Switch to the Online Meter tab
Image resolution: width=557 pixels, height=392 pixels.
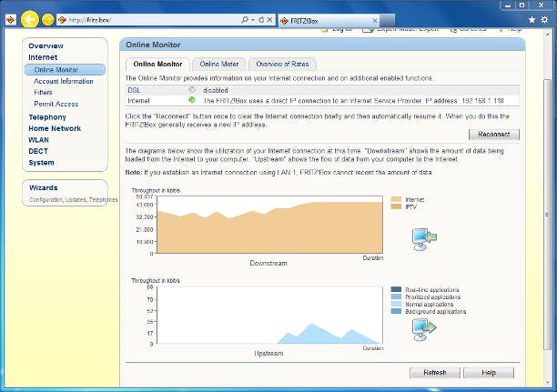click(218, 64)
